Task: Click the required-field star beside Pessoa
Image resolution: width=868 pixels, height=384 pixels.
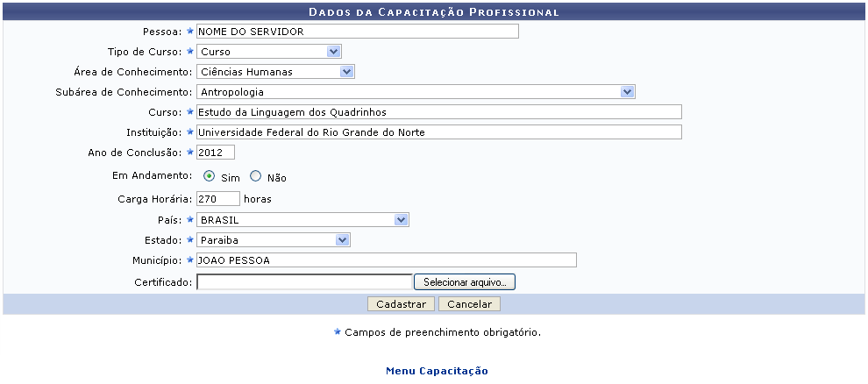Action: coord(189,32)
